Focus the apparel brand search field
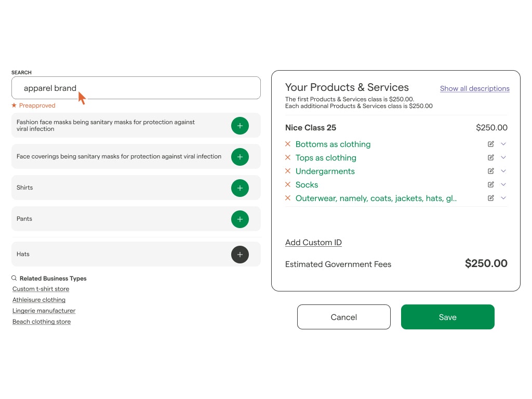The image size is (532, 399). pyautogui.click(x=136, y=88)
